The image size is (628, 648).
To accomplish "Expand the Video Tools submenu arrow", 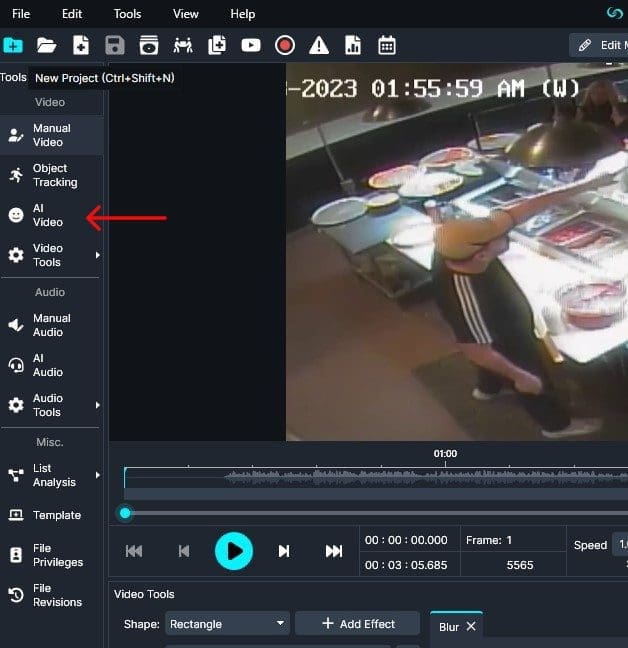I will coord(98,255).
